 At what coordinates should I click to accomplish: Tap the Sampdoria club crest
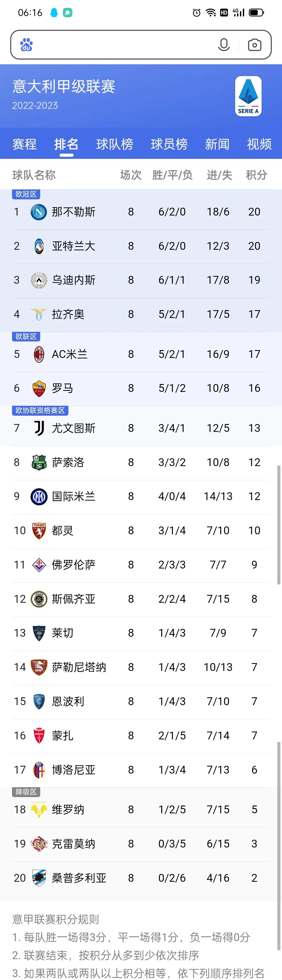coord(39,878)
